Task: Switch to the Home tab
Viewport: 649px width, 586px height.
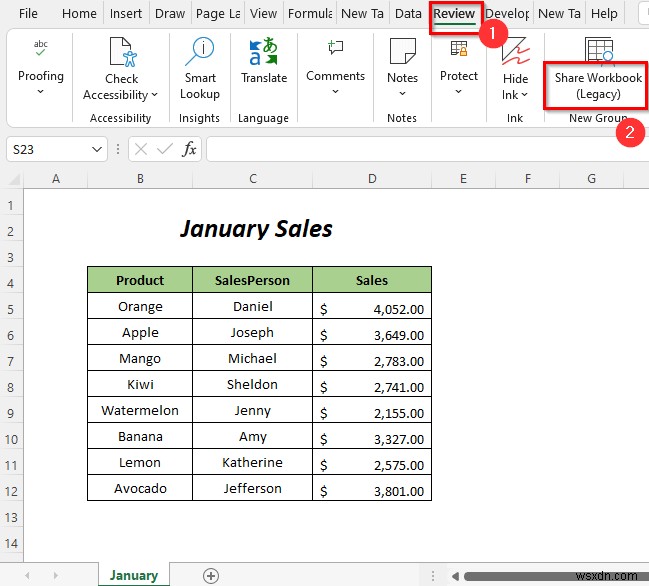Action: pos(79,14)
